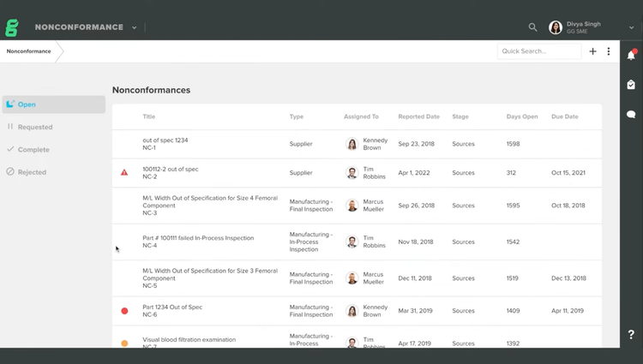643x364 pixels.
Task: Open the chat bubble icon
Action: tap(631, 114)
